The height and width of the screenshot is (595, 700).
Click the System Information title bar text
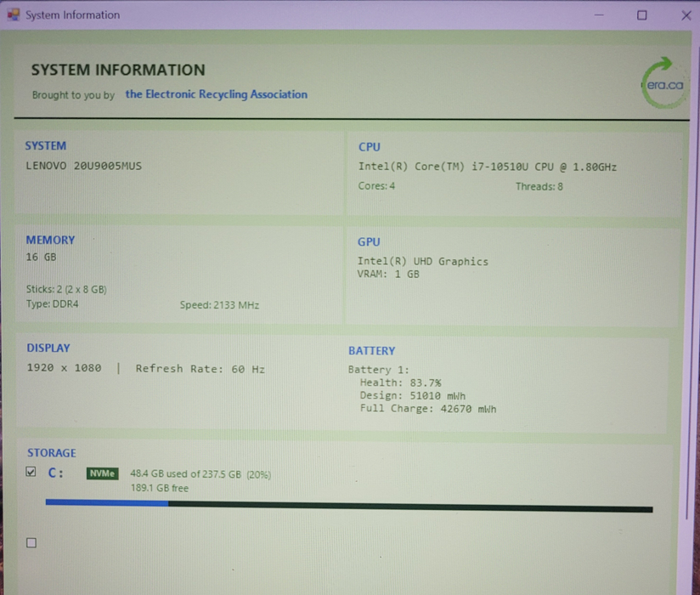[72, 15]
